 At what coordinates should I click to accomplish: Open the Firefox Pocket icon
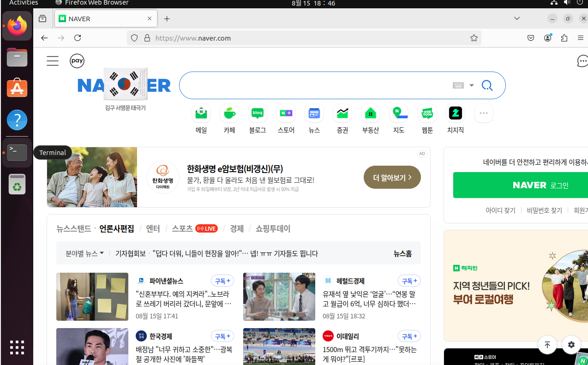(531, 38)
